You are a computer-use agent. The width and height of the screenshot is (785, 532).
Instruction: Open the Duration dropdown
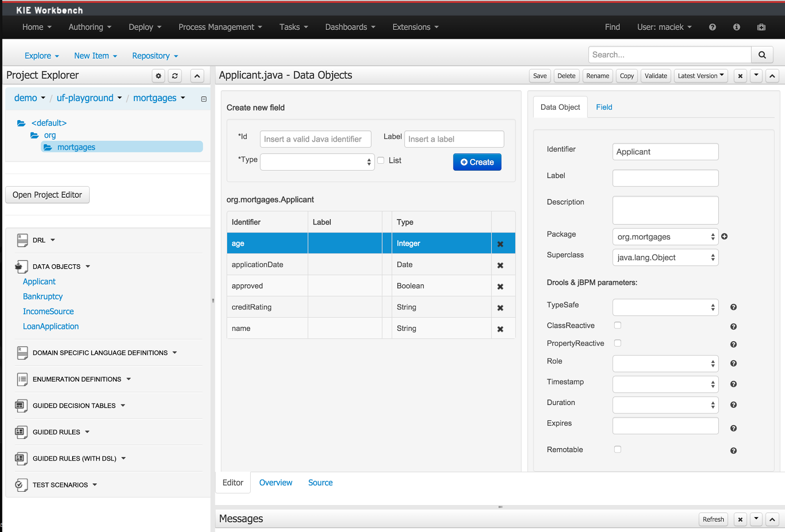click(665, 405)
